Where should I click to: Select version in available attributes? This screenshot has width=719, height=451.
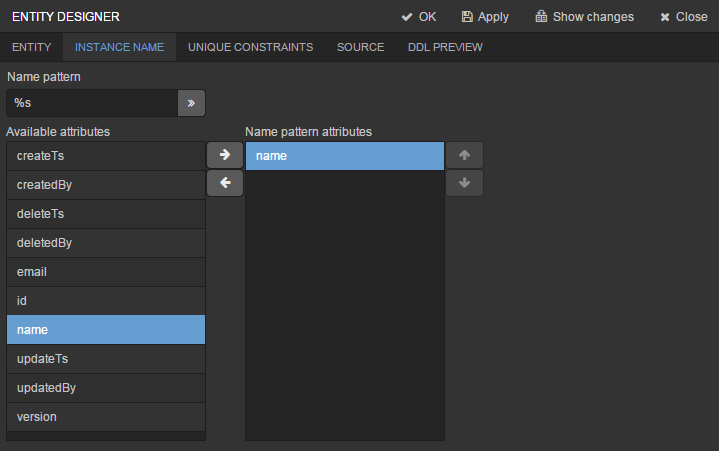click(106, 416)
